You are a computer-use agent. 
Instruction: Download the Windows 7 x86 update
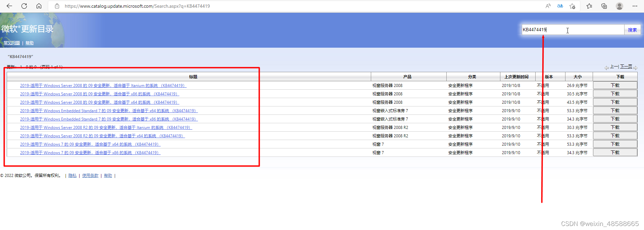pyautogui.click(x=615, y=152)
